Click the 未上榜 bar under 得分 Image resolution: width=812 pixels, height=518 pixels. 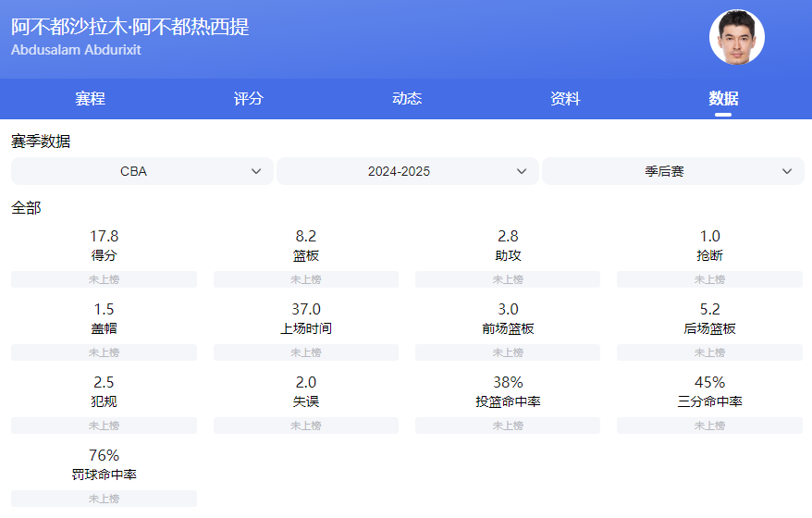pyautogui.click(x=105, y=279)
